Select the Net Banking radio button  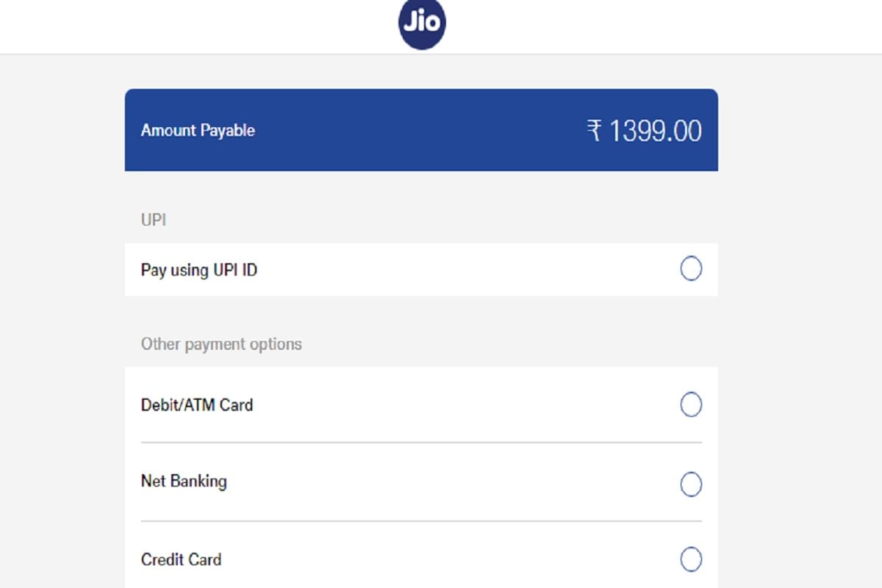(x=691, y=484)
